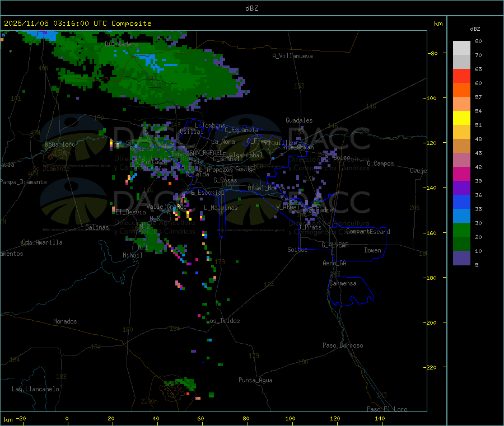Click the Paso_Barroso map label
This screenshot has height=426, width=504.
pos(343,345)
